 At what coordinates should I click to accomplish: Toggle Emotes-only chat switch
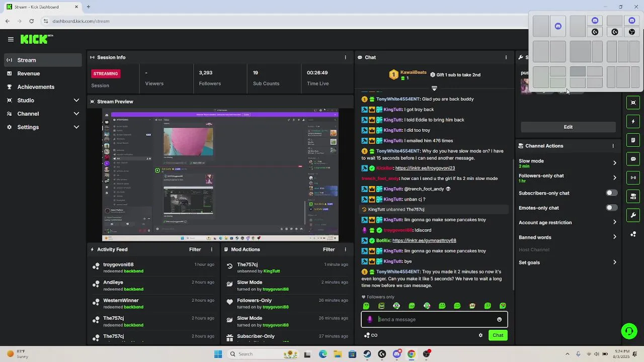point(611,208)
